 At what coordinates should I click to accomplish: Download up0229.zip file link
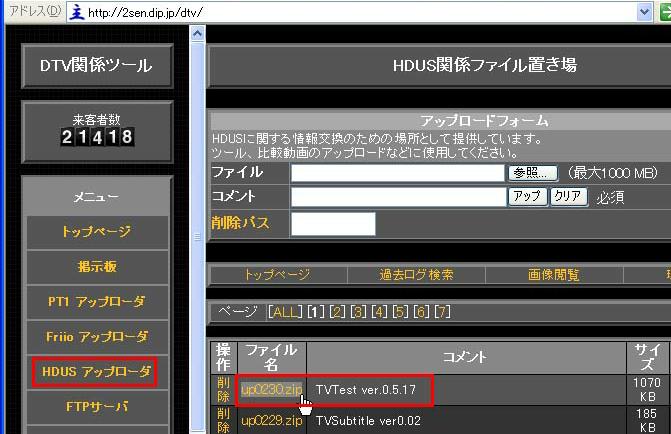pos(272,421)
